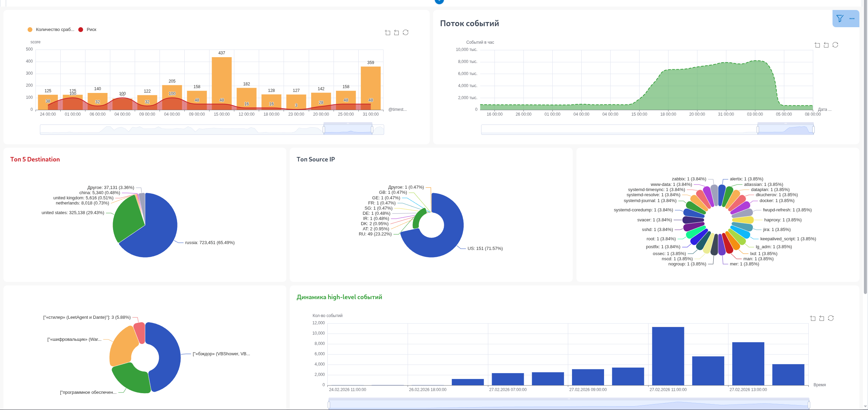868x410 pixels.
Task: Activate area zoom tool on Поток событий chart
Action: (x=817, y=45)
